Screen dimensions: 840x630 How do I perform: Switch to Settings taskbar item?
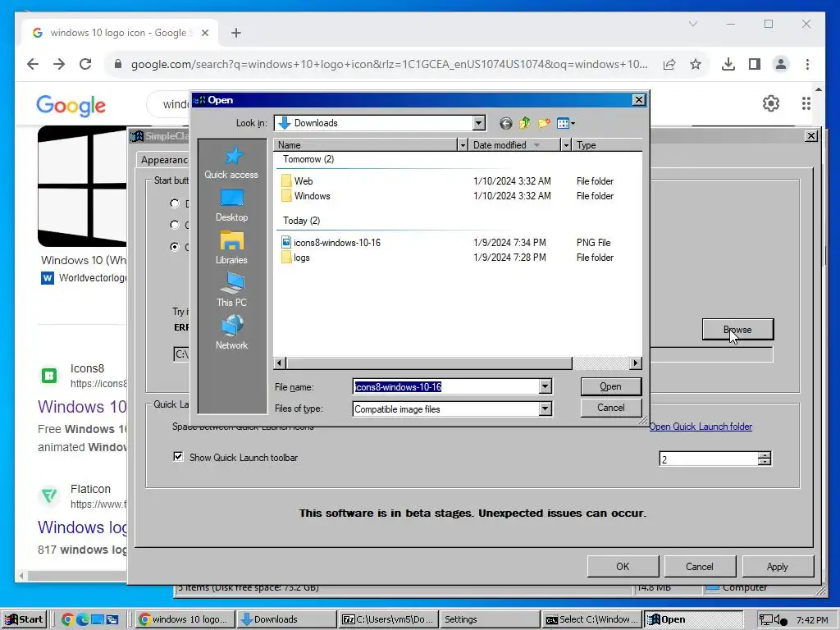pyautogui.click(x=491, y=620)
